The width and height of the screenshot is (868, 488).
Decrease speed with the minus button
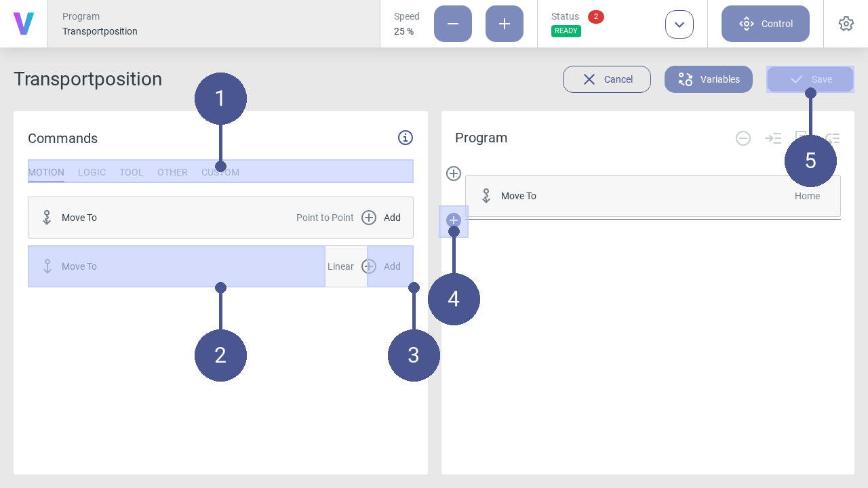(x=453, y=24)
